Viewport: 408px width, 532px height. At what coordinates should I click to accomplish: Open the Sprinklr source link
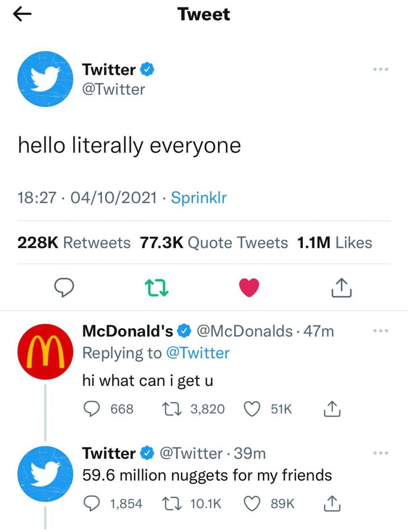[x=199, y=197]
